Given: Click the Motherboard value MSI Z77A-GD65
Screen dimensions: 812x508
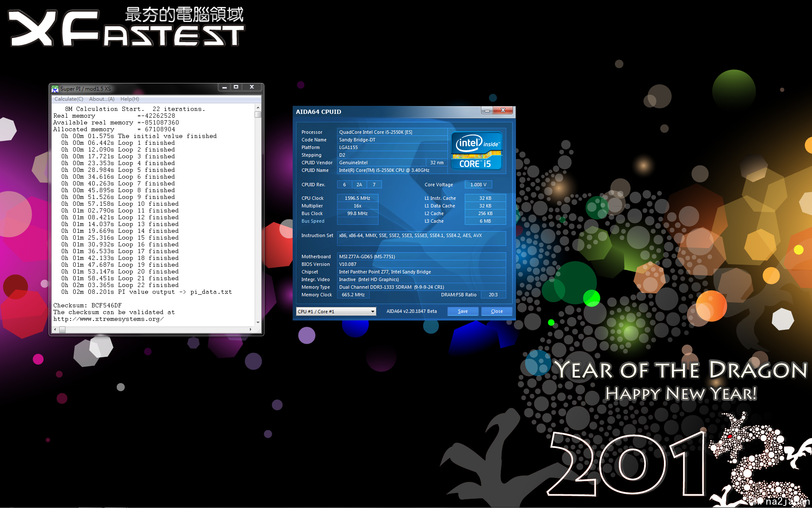Looking at the screenshot, I should point(421,257).
